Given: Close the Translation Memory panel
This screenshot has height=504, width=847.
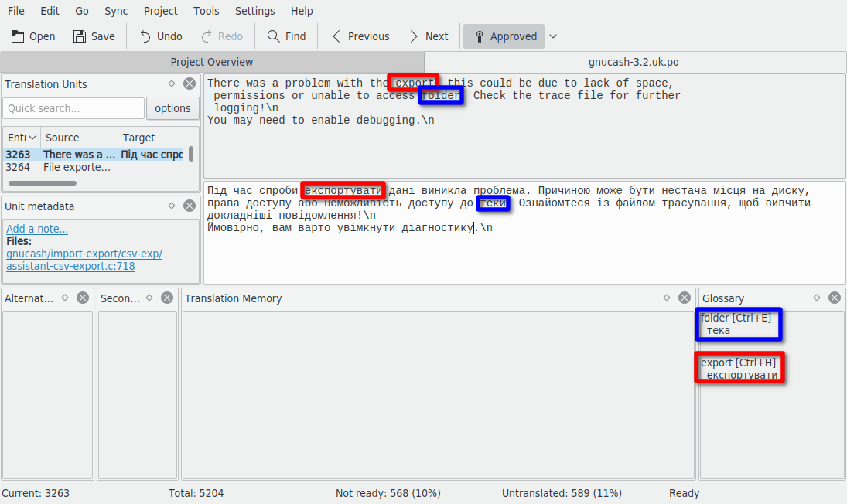Looking at the screenshot, I should (685, 298).
